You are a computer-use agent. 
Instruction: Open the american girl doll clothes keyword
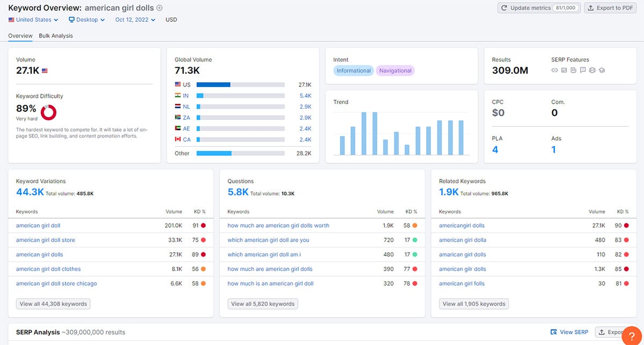click(48, 269)
